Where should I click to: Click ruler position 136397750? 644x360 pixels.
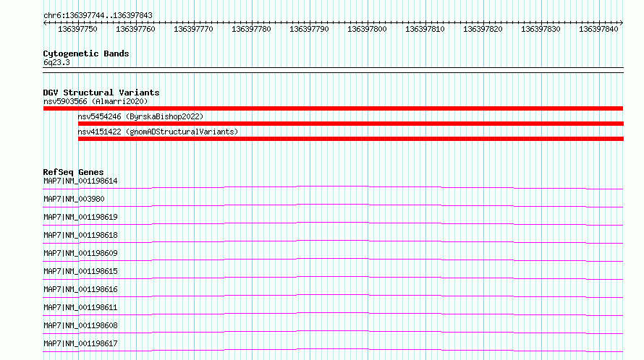[x=77, y=29]
